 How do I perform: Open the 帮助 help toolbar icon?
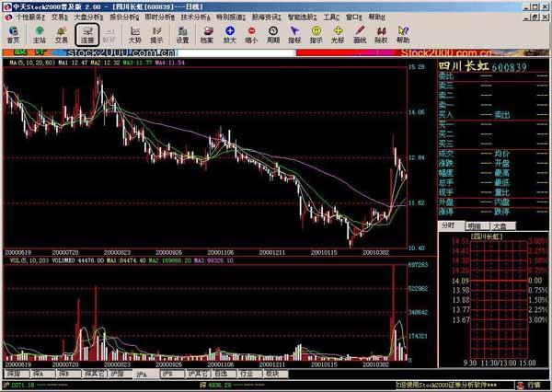(403, 35)
